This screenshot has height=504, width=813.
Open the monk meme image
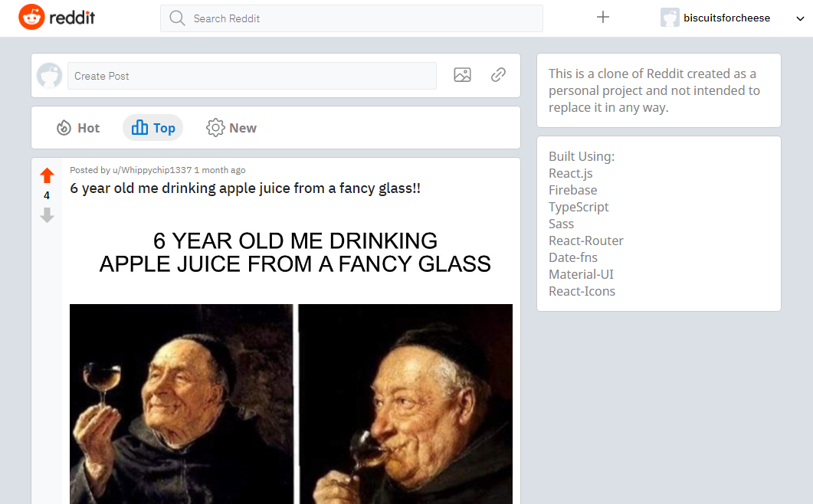(x=291, y=358)
